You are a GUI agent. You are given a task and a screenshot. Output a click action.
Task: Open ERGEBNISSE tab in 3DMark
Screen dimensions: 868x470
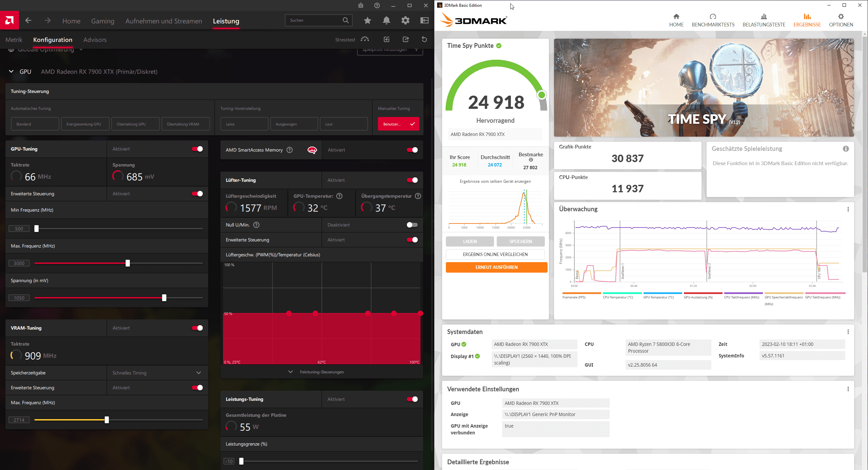click(807, 20)
